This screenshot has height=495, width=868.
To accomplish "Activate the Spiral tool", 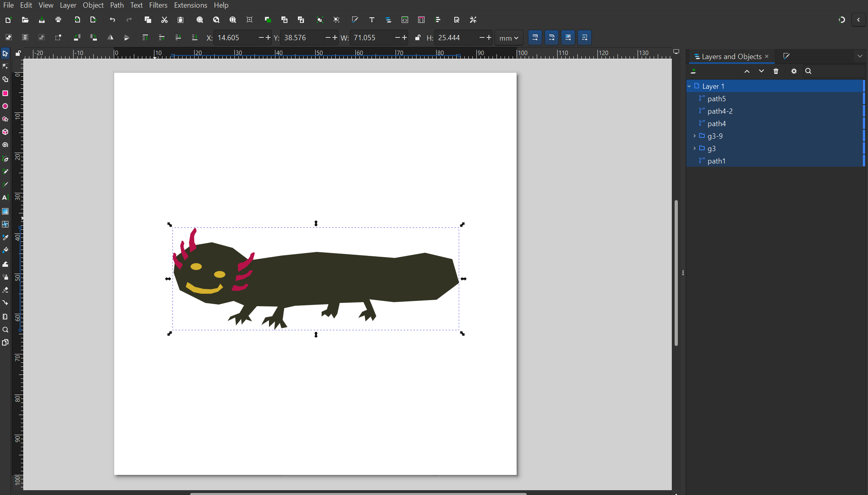I will click(x=5, y=145).
